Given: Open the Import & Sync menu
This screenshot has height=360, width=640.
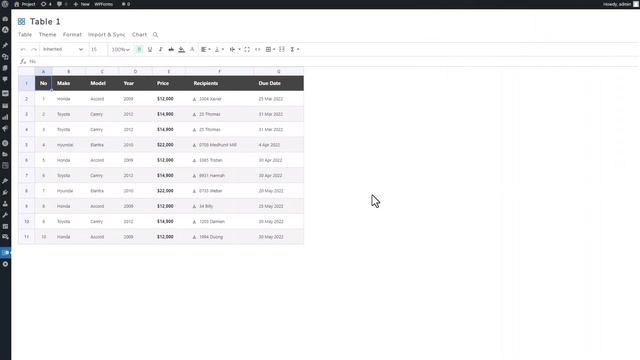Looking at the screenshot, I should 107,35.
